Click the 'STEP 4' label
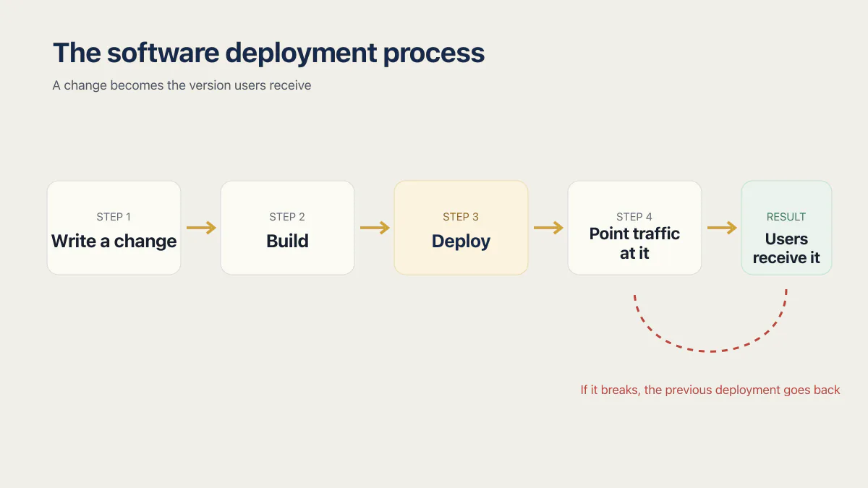 [x=634, y=217]
